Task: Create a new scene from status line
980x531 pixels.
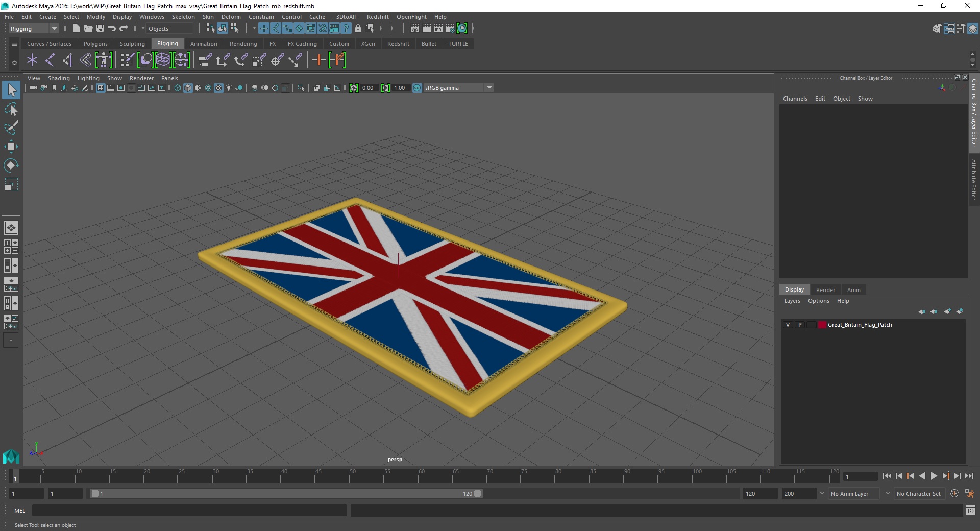Action: pos(77,29)
